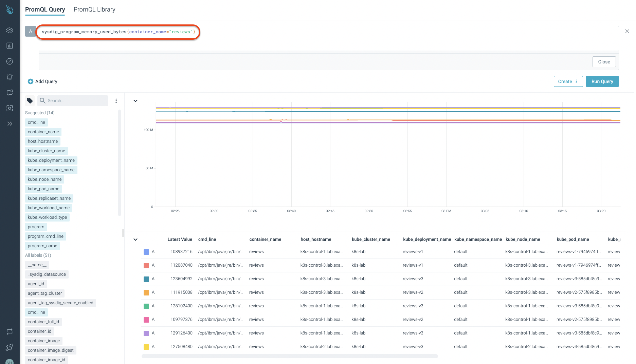The height and width of the screenshot is (364, 636).
Task: Open the Alerts bell icon in sidebar
Action: [x=10, y=77]
